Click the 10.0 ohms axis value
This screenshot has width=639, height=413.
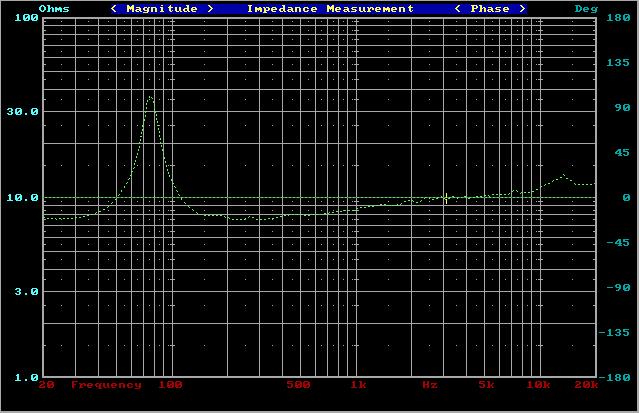(x=22, y=198)
